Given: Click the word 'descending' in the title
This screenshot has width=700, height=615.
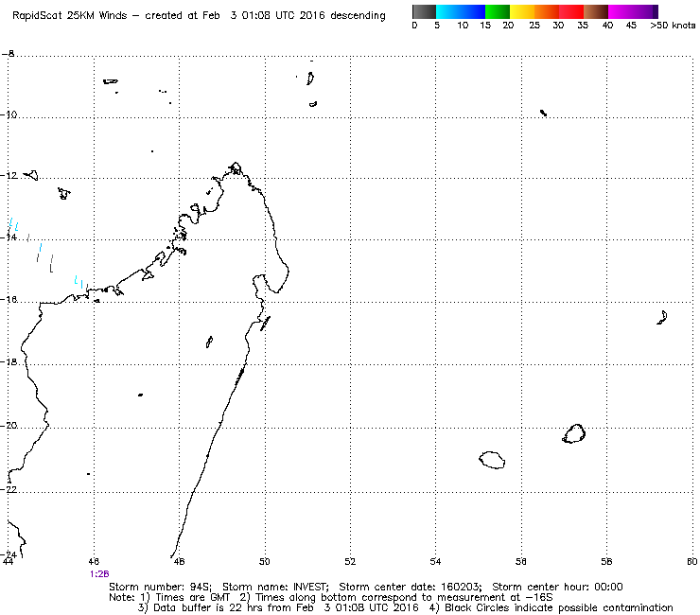Looking at the screenshot, I should pos(358,16).
